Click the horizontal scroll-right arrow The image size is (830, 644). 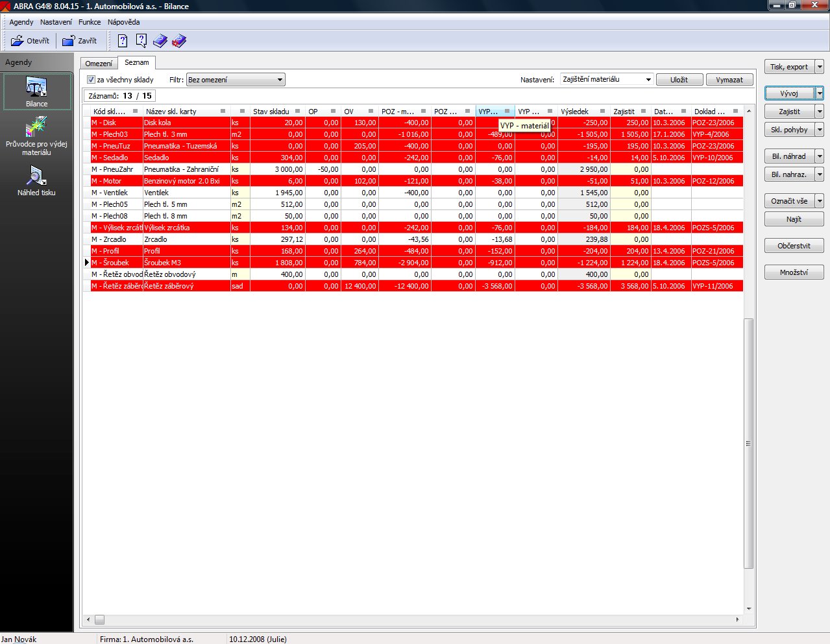coord(737,619)
